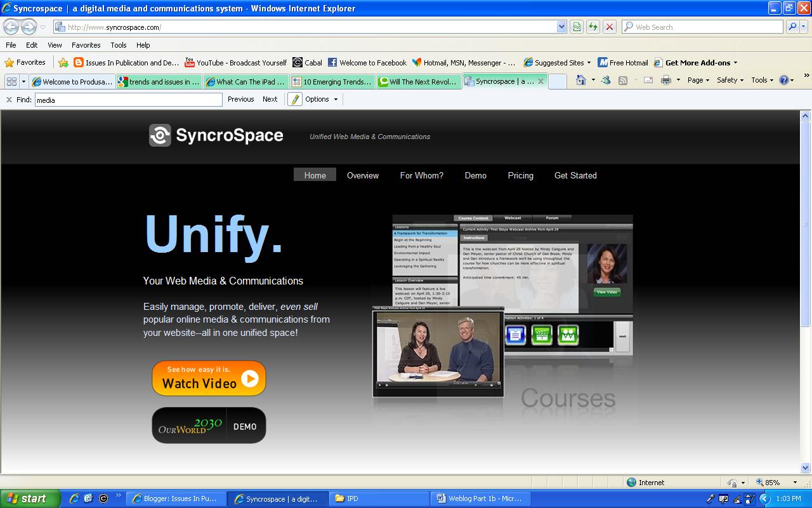Open the Help menu
Viewport: 812px width, 508px height.
click(143, 45)
